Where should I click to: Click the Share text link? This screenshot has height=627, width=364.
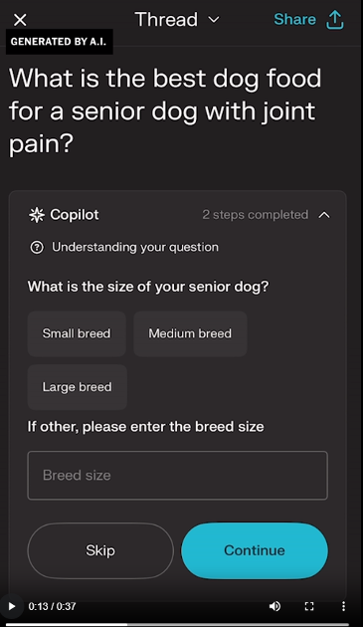[x=294, y=19]
